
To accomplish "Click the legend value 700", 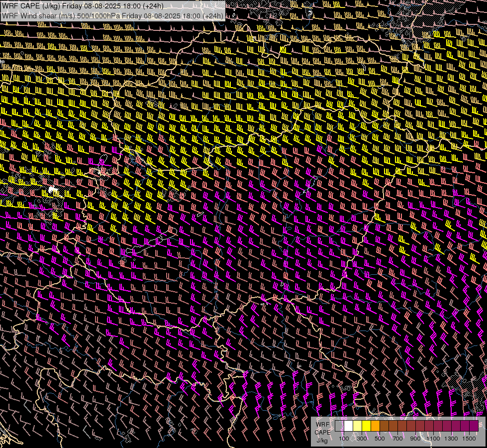I will [397, 439].
